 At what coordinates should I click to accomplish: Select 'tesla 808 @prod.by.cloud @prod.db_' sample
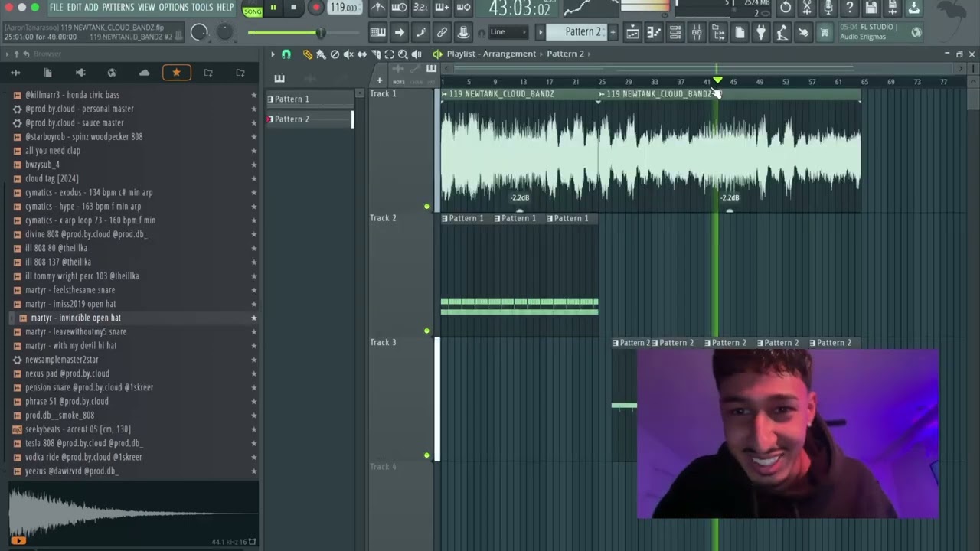click(x=84, y=443)
